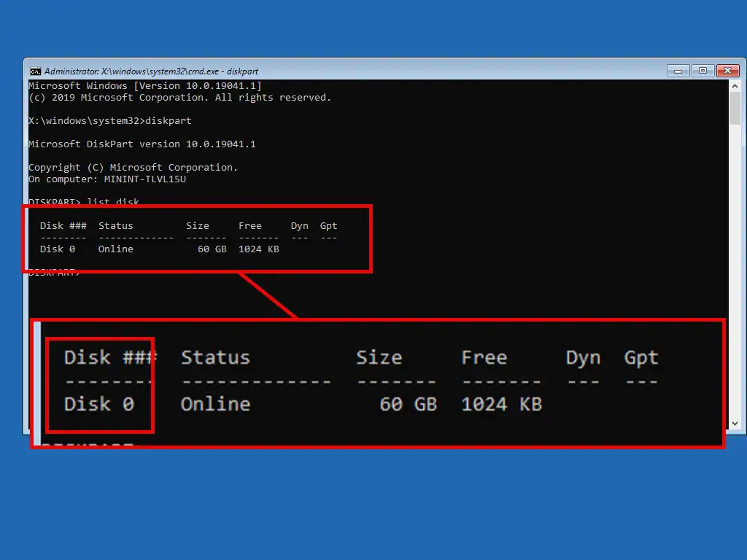Click '(c) 2019 Microsoft Corporation. All rights reserved.'
Screen dimensions: 747x560
[179, 98]
